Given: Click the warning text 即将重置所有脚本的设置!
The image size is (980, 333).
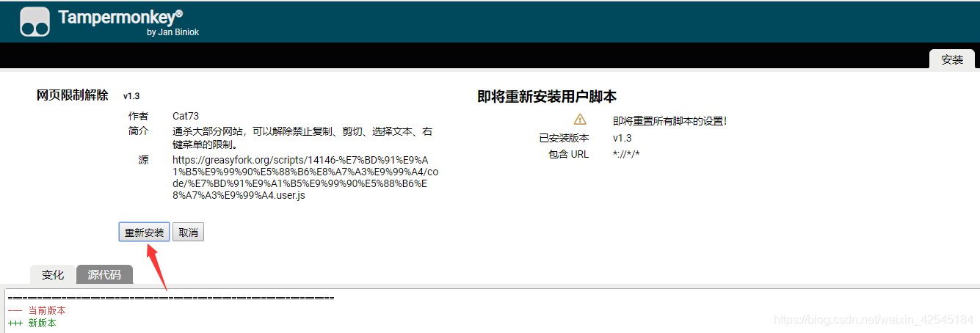Looking at the screenshot, I should [x=669, y=121].
